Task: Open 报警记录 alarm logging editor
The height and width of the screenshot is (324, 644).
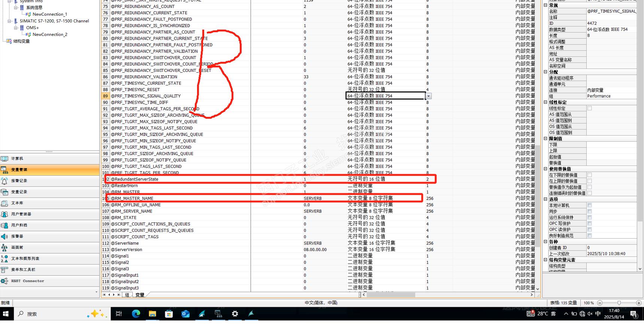Action: click(49, 181)
